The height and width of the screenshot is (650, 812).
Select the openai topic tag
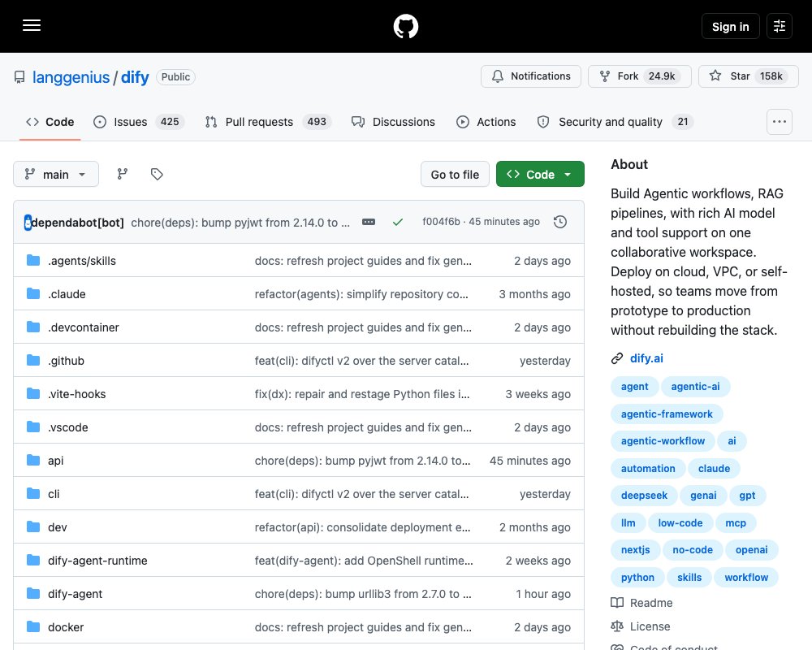click(x=751, y=550)
